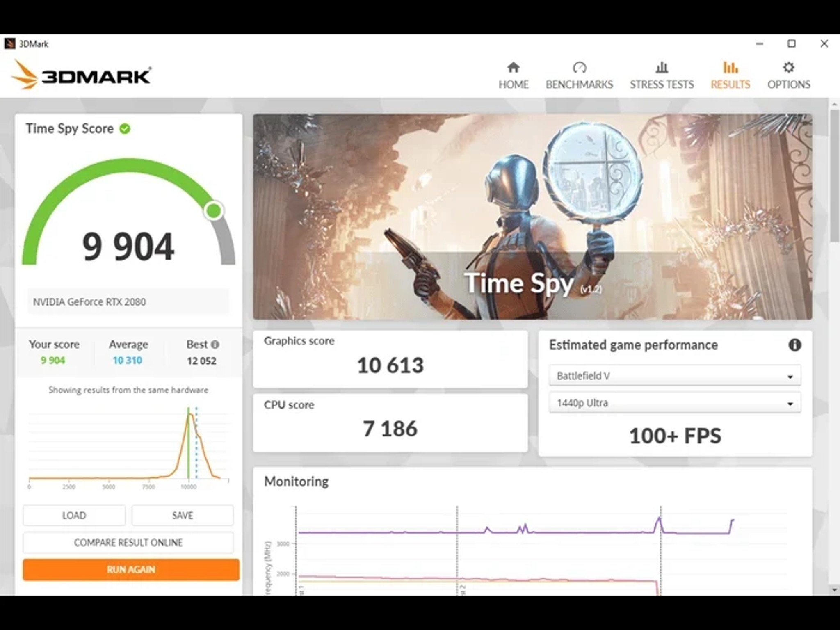840x630 pixels.
Task: Expand the 1440p Ultra resolution dropdown
Action: click(x=675, y=403)
